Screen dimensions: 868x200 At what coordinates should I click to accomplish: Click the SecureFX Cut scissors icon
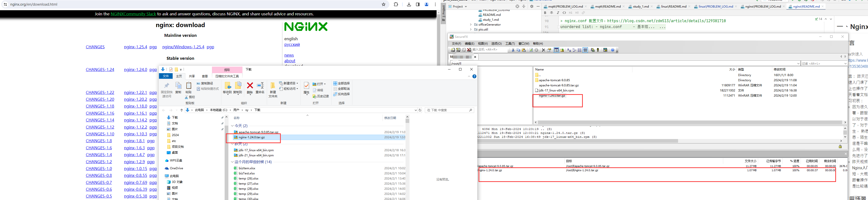(513, 50)
